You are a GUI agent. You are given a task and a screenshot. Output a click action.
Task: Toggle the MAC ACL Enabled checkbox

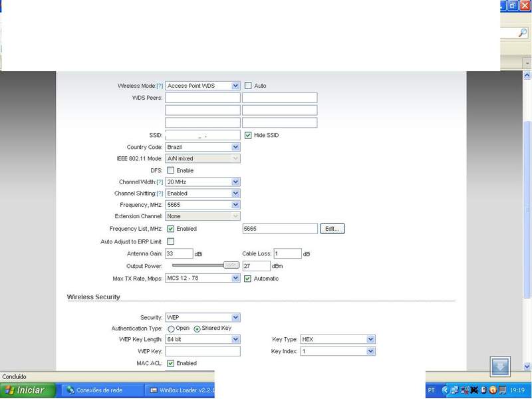(171, 363)
